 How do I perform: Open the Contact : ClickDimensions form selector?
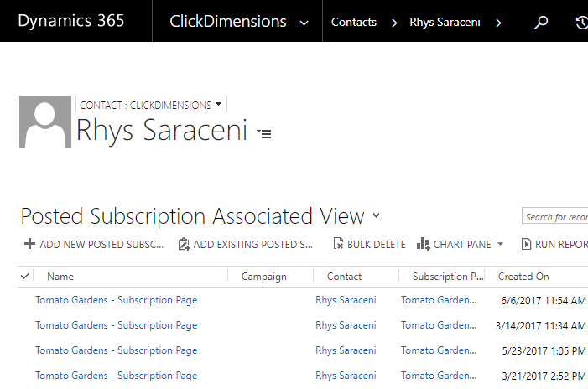click(x=151, y=105)
